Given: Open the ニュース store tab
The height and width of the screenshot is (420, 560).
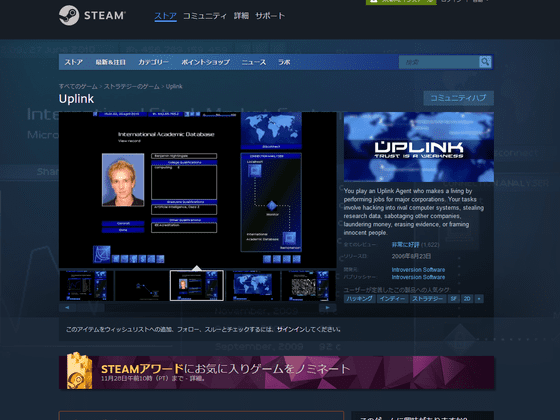Looking at the screenshot, I should (254, 62).
